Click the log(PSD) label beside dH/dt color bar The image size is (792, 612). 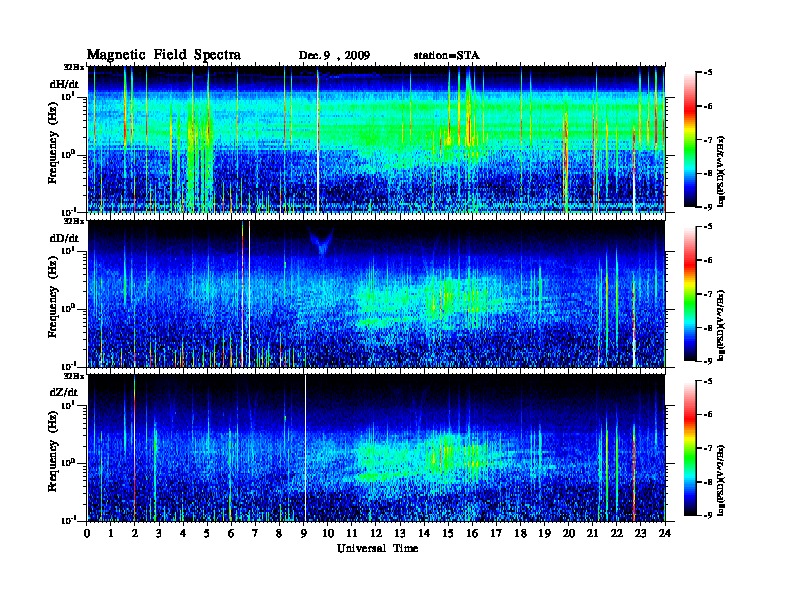tap(722, 171)
